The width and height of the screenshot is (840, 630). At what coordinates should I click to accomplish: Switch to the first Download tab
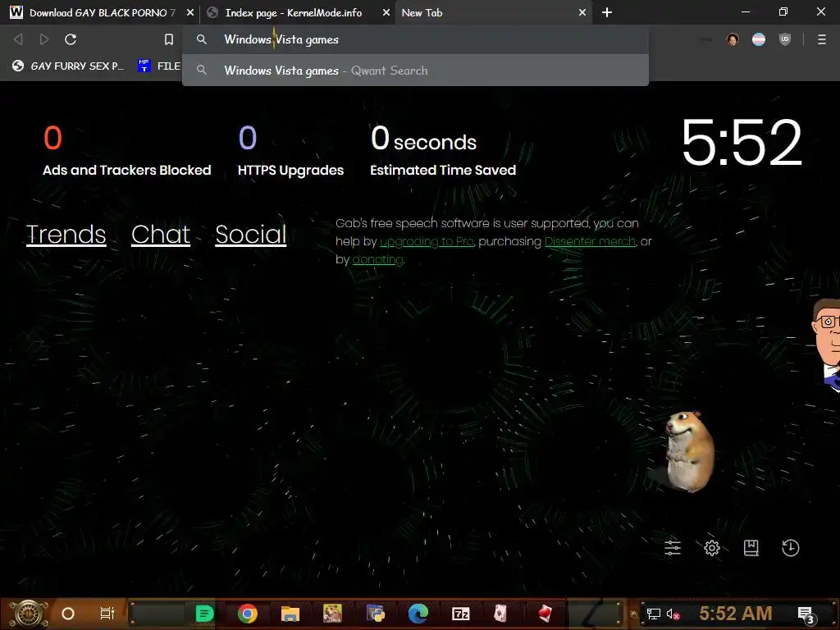[102, 12]
